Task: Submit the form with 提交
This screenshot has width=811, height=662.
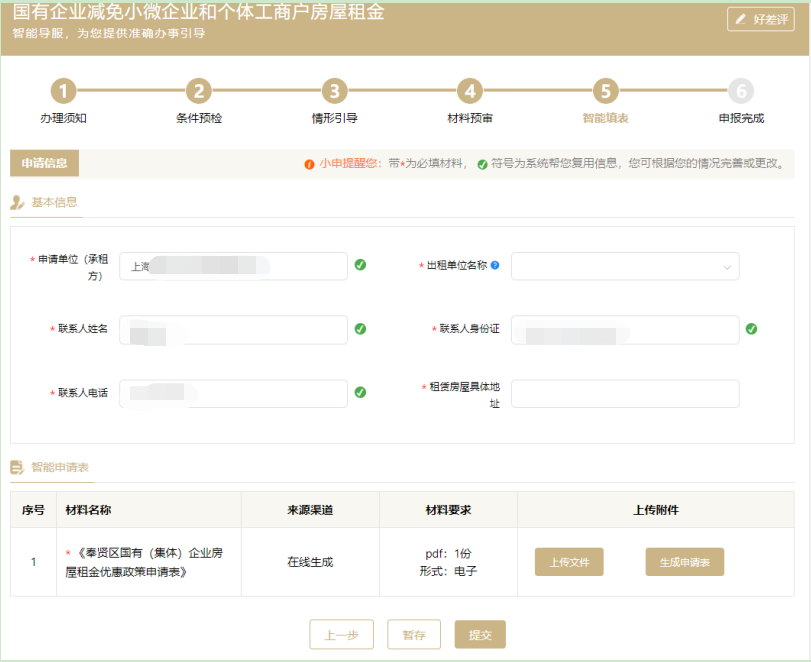Action: pos(480,635)
